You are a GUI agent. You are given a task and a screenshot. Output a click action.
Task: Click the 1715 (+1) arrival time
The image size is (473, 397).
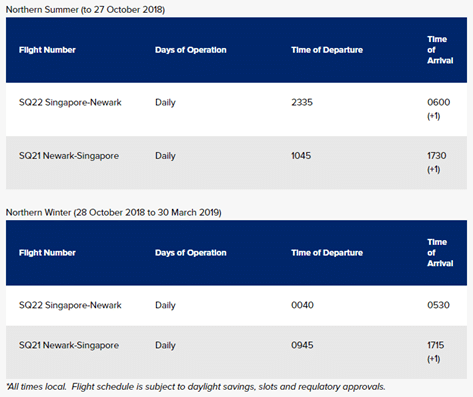click(x=436, y=352)
